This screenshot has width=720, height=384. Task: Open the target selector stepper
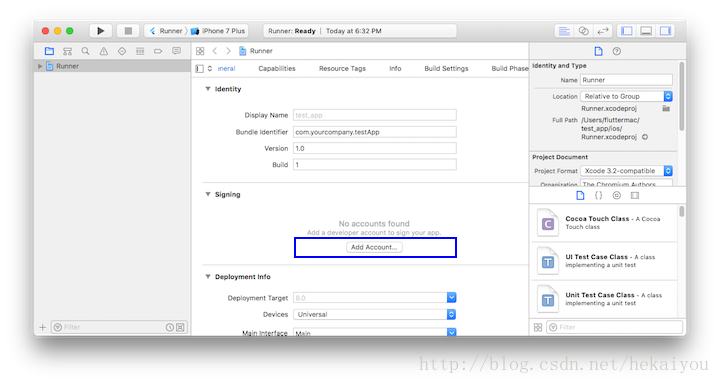click(210, 68)
